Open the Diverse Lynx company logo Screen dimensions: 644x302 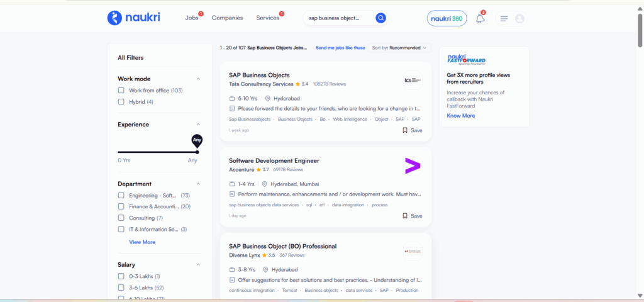click(413, 251)
